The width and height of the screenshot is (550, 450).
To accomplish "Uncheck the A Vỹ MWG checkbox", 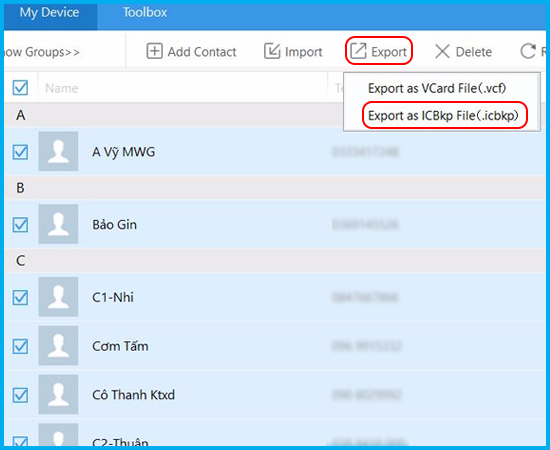I will tap(20, 152).
